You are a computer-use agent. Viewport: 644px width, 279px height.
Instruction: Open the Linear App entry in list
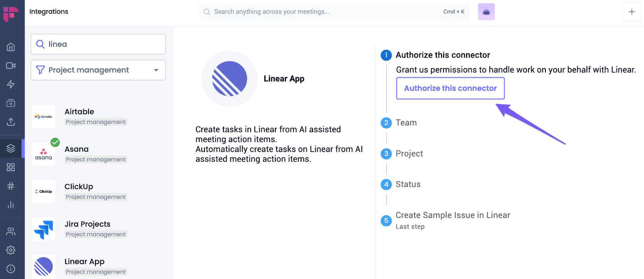click(98, 266)
